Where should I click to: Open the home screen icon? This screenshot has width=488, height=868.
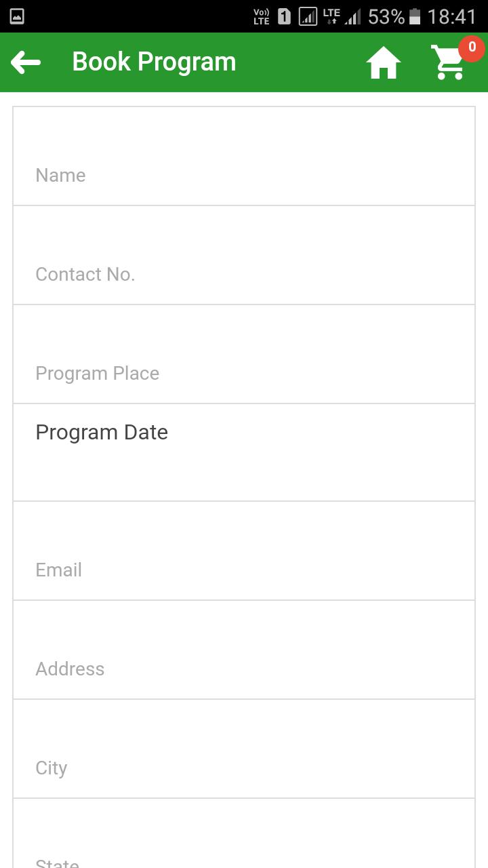(x=383, y=63)
